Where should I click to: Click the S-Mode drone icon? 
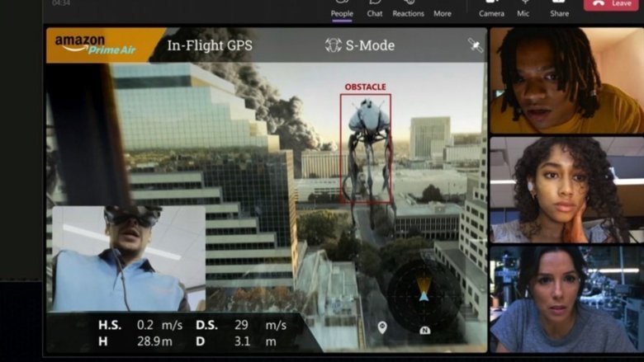(x=334, y=45)
